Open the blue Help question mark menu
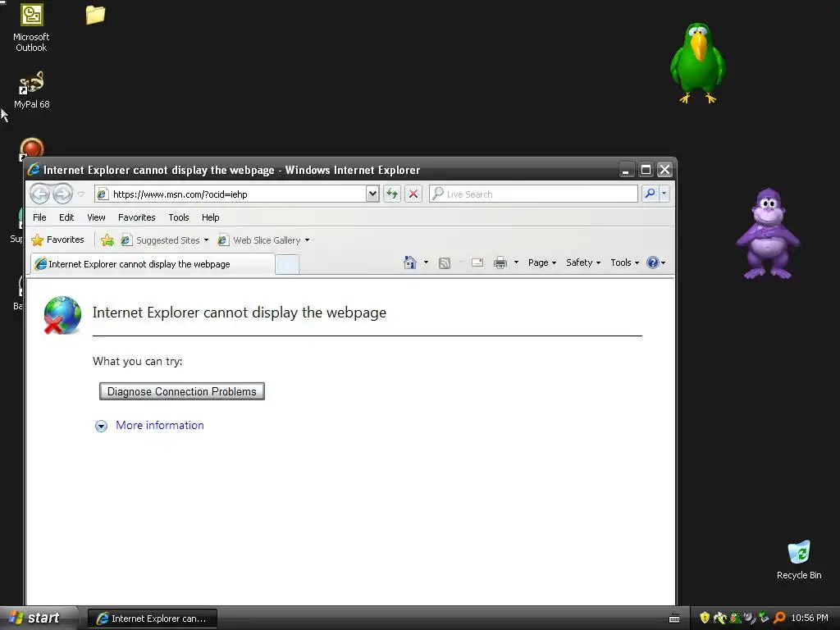The height and width of the screenshot is (630, 840). 655,262
